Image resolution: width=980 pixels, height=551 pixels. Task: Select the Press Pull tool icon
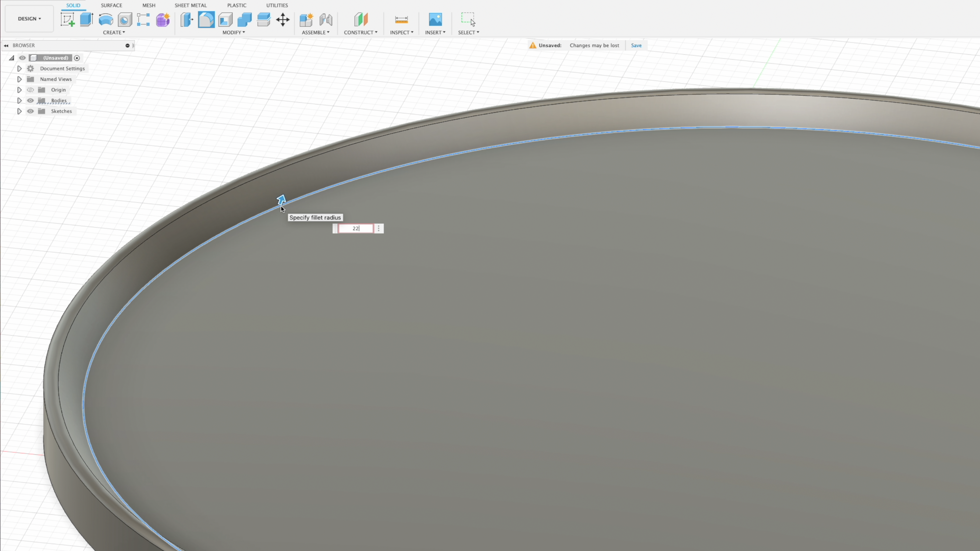[x=187, y=19]
